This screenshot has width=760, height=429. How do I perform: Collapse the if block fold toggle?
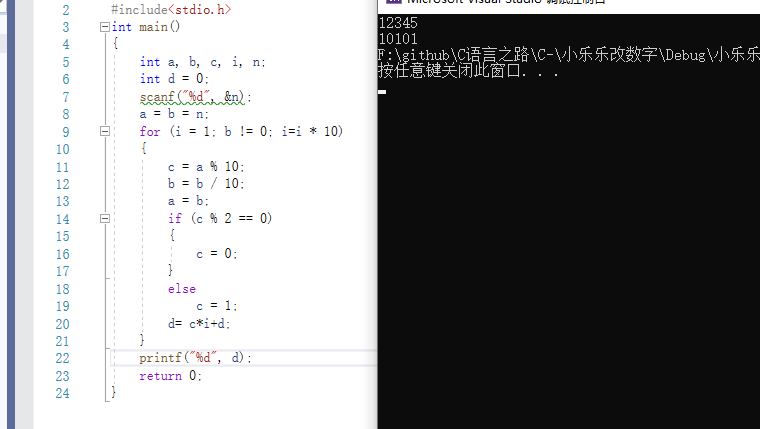pyautogui.click(x=105, y=219)
